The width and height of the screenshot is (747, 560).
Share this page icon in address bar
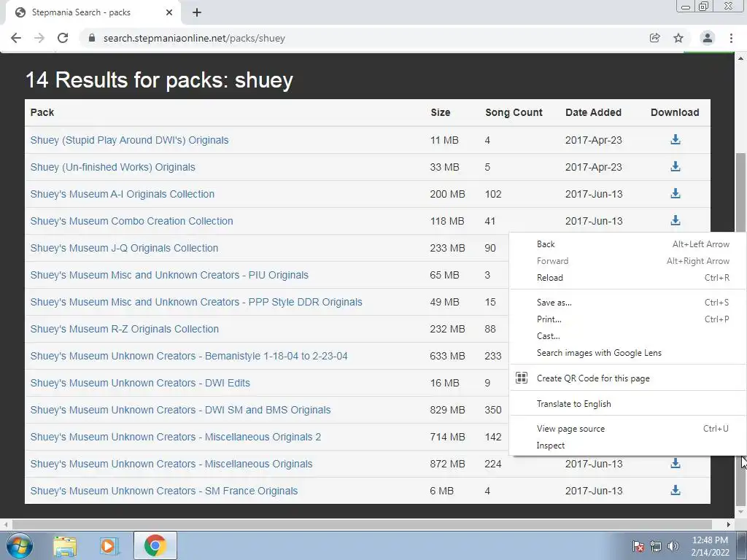click(654, 38)
